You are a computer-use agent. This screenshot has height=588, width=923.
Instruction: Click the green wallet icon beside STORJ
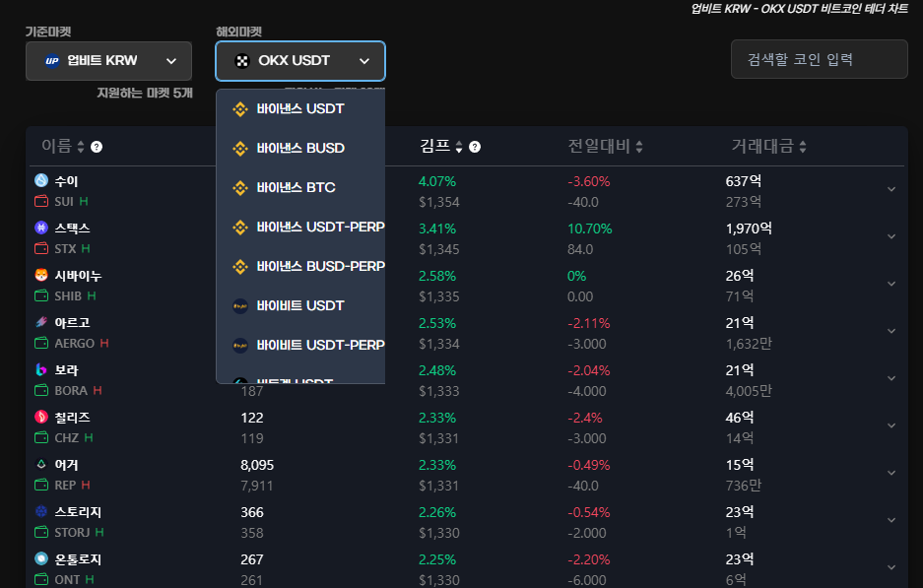pos(41,532)
